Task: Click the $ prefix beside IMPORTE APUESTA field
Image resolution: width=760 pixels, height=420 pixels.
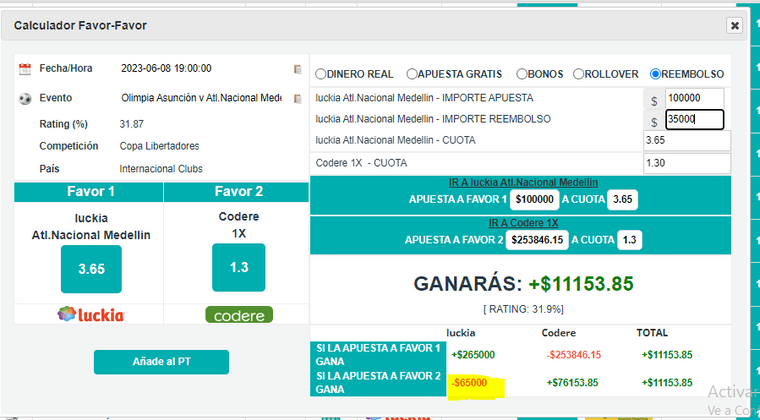Action: click(x=654, y=101)
